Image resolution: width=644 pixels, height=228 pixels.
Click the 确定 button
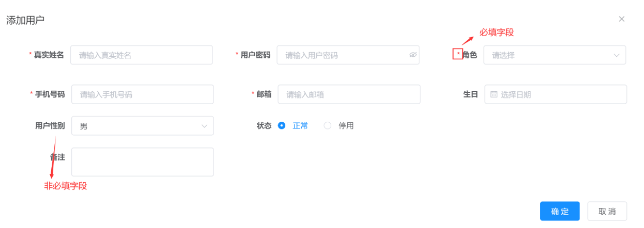[560, 211]
